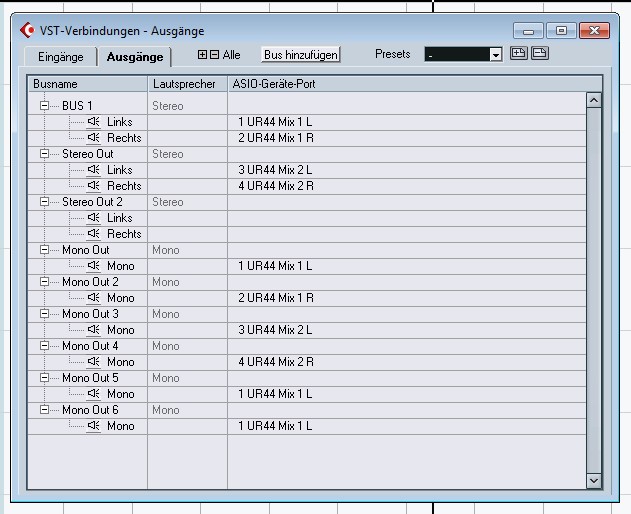Minimize the VST-Verbindungen window
Screen dimensions: 631x514
tap(529, 31)
